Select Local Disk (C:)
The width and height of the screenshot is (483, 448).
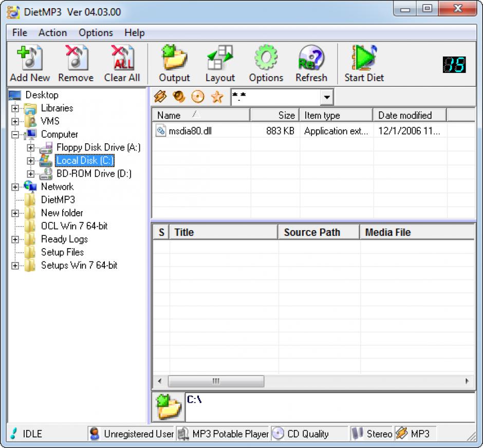(85, 160)
